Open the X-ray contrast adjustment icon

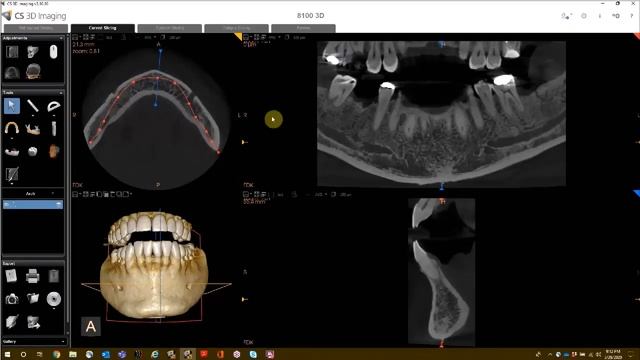12,52
